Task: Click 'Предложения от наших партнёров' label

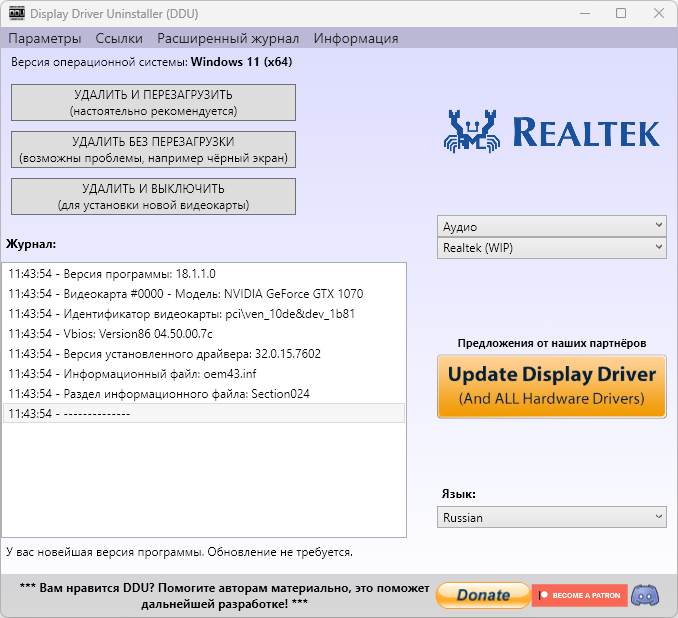Action: [552, 343]
